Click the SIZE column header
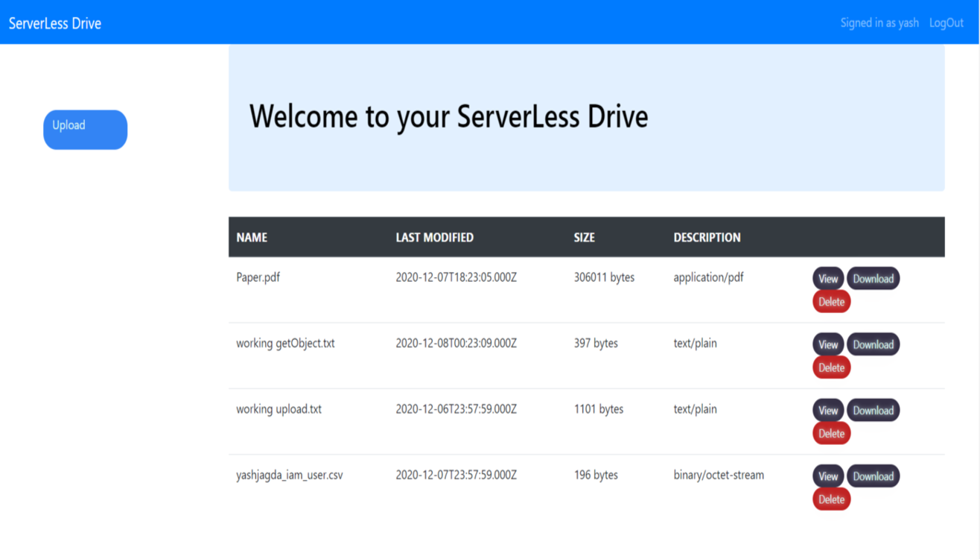Viewport: 980px width, 559px height. point(584,238)
